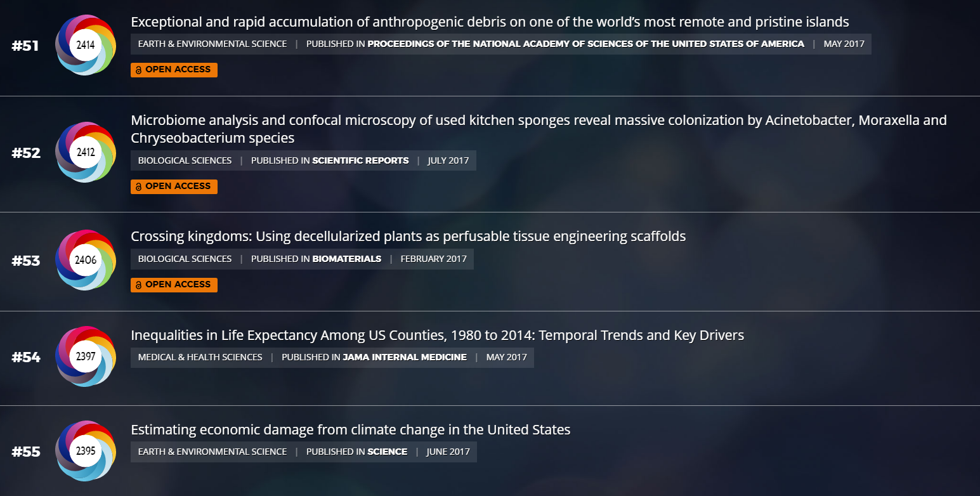Click the Altmetric donut badge scored 2412
980x496 pixels.
tap(86, 152)
